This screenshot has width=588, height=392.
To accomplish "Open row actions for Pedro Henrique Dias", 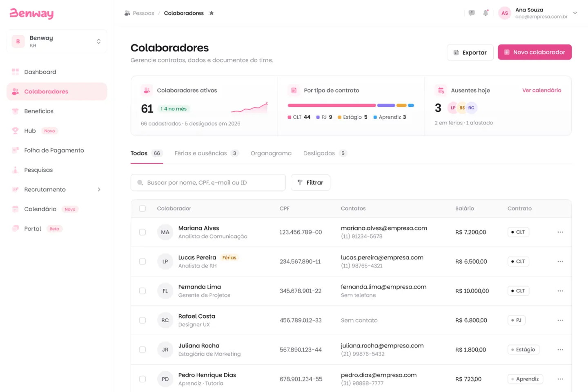I will tap(560, 379).
